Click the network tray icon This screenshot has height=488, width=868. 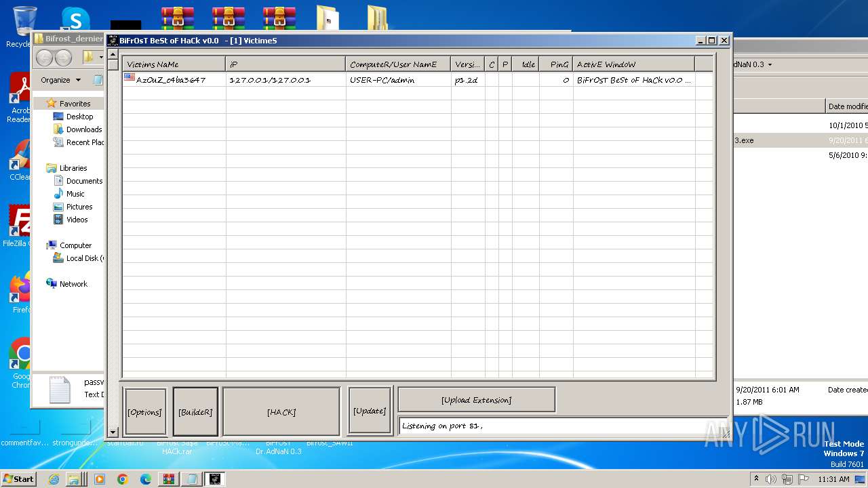pos(788,479)
